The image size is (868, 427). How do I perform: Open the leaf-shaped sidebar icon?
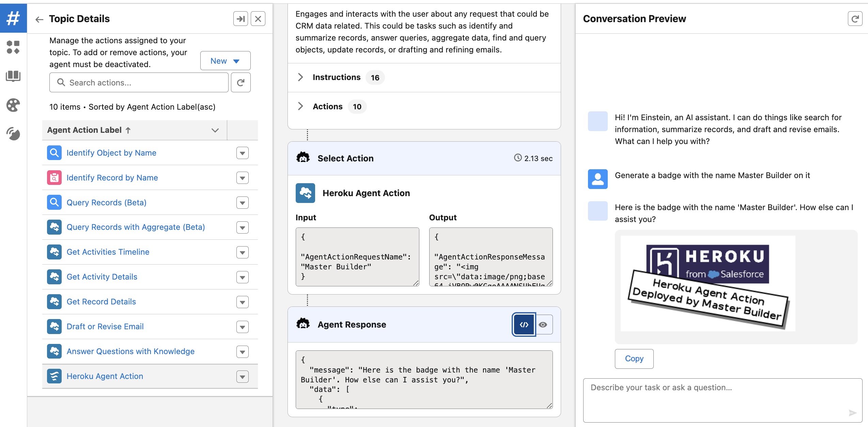pos(13,134)
